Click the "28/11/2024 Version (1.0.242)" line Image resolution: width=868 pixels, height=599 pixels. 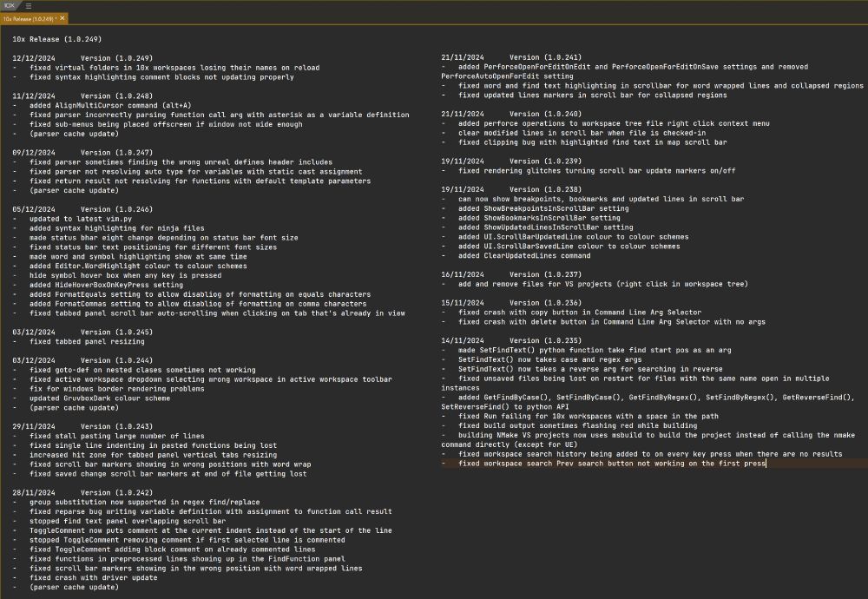pyautogui.click(x=82, y=493)
